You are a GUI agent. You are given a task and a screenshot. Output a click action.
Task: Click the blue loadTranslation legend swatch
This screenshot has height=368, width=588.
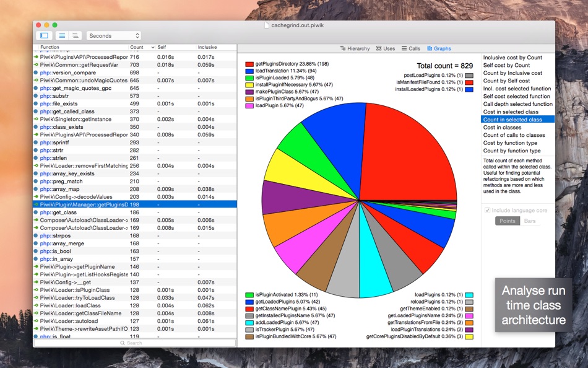point(249,71)
